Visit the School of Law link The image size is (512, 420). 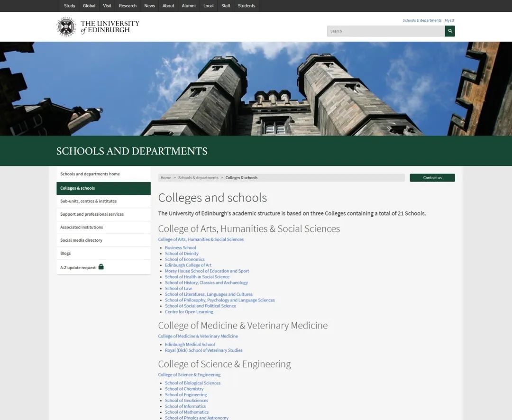click(x=178, y=289)
